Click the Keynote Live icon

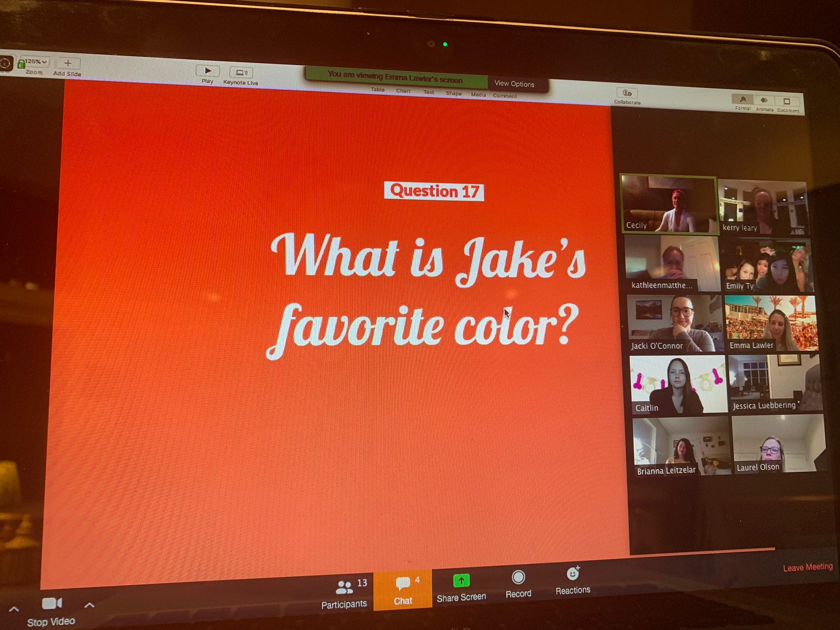(241, 73)
